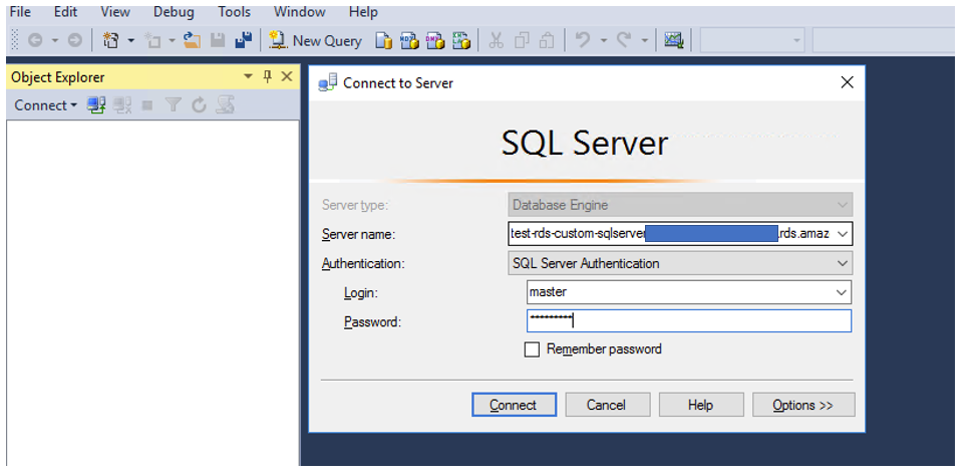The image size is (977, 474).
Task: Click the Stop square icon in Object Explorer
Action: click(148, 105)
